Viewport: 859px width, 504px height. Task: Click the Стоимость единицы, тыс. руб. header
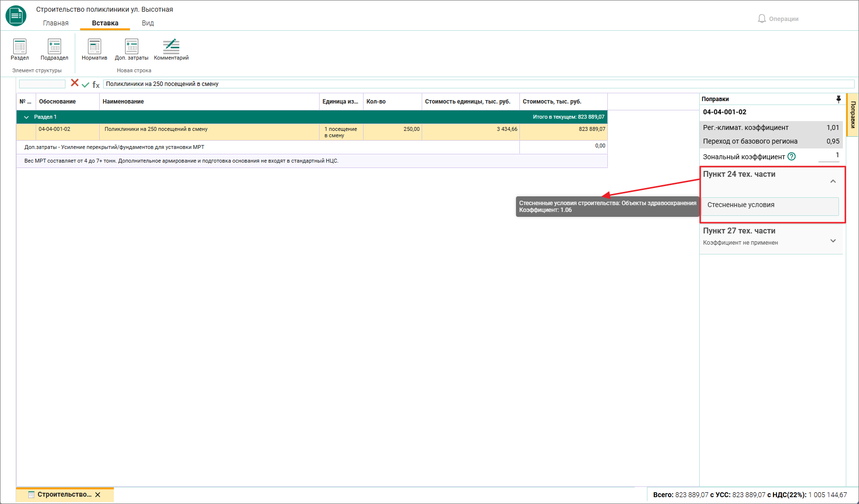[x=471, y=102]
